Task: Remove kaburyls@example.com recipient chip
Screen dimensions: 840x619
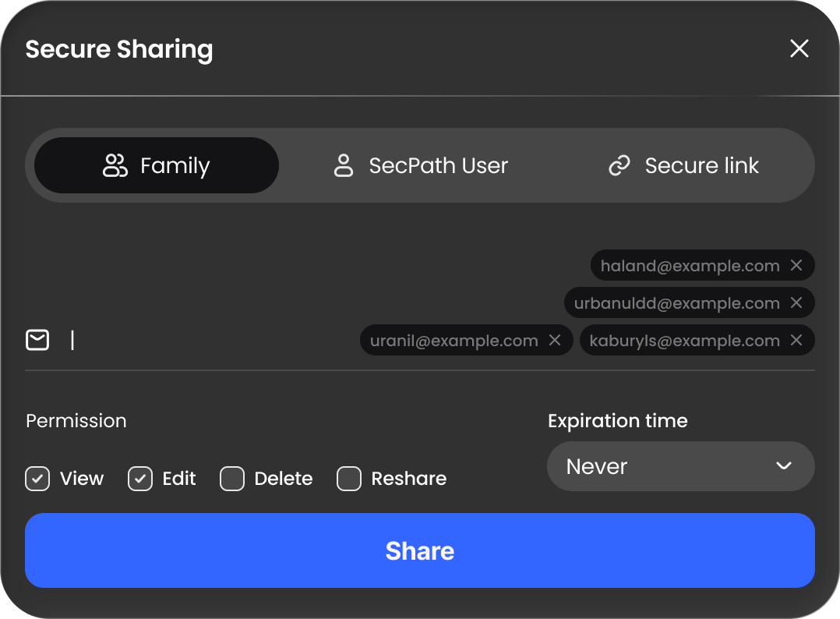Action: [796, 341]
